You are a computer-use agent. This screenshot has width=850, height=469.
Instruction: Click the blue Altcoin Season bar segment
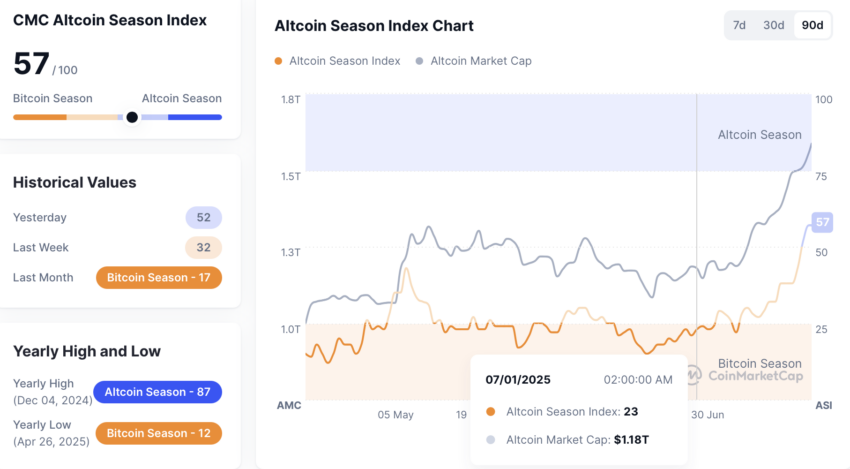195,117
